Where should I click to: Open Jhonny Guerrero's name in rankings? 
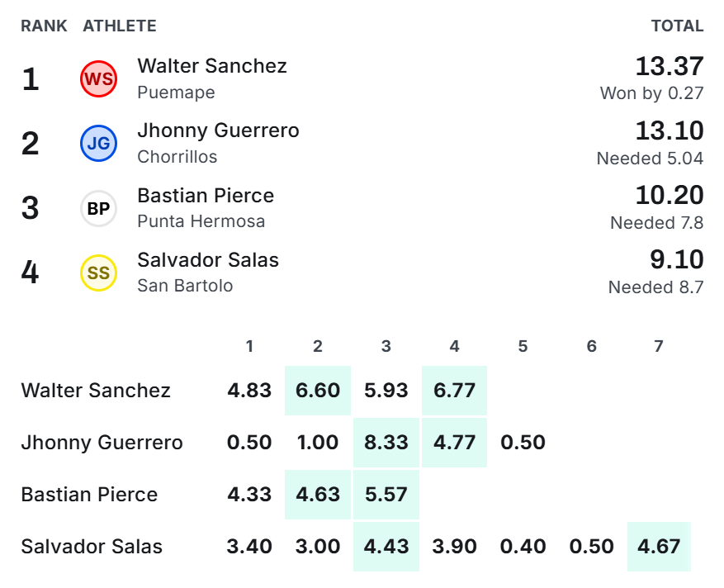(219, 130)
